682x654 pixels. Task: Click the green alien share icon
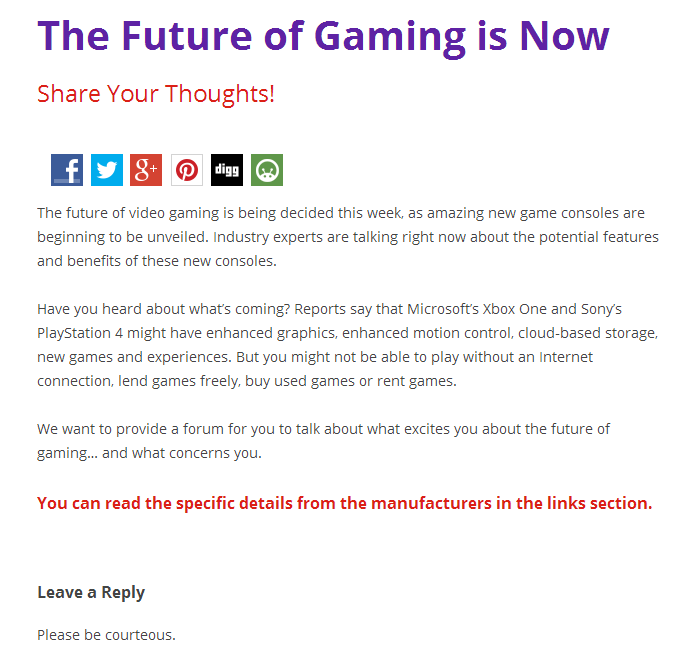coord(267,170)
